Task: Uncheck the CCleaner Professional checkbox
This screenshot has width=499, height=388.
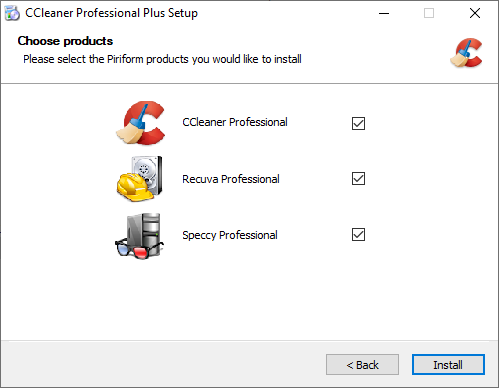Action: (358, 123)
